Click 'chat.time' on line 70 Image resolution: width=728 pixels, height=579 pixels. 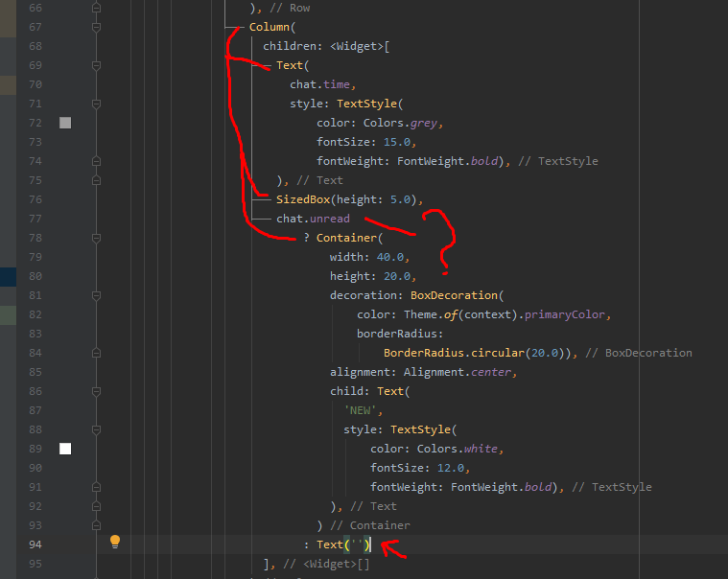tap(320, 84)
